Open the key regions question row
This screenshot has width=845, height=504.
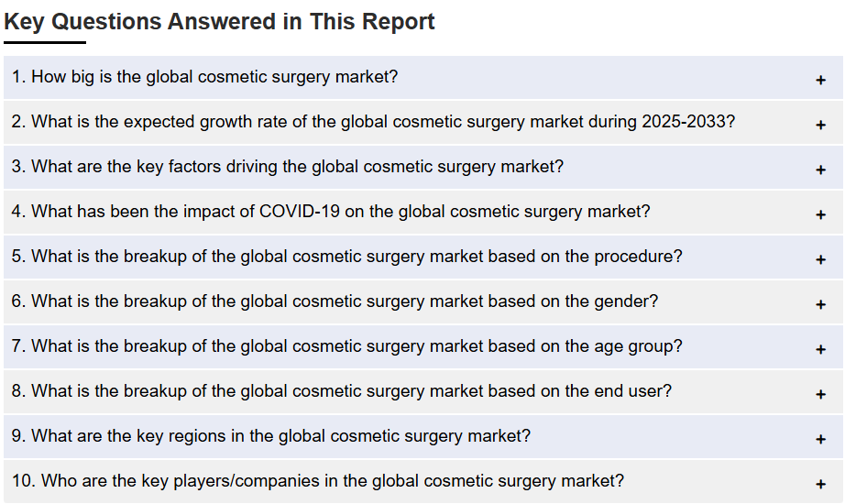coord(423,436)
